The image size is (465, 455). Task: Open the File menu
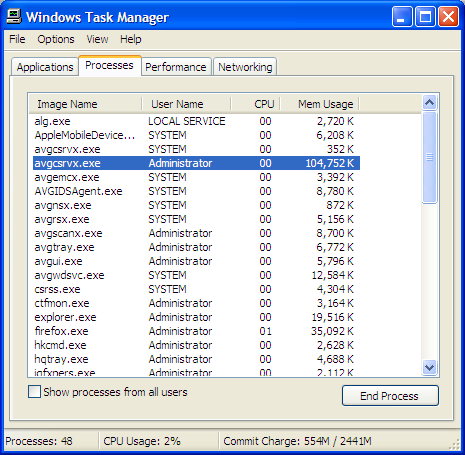17,39
